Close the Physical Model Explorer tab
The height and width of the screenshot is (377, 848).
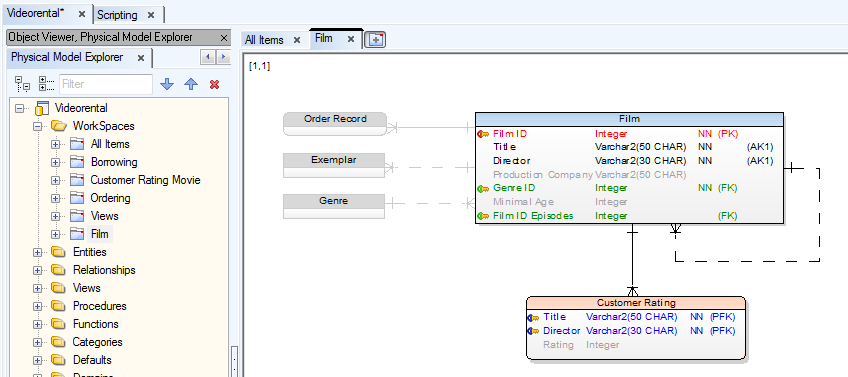coord(141,57)
